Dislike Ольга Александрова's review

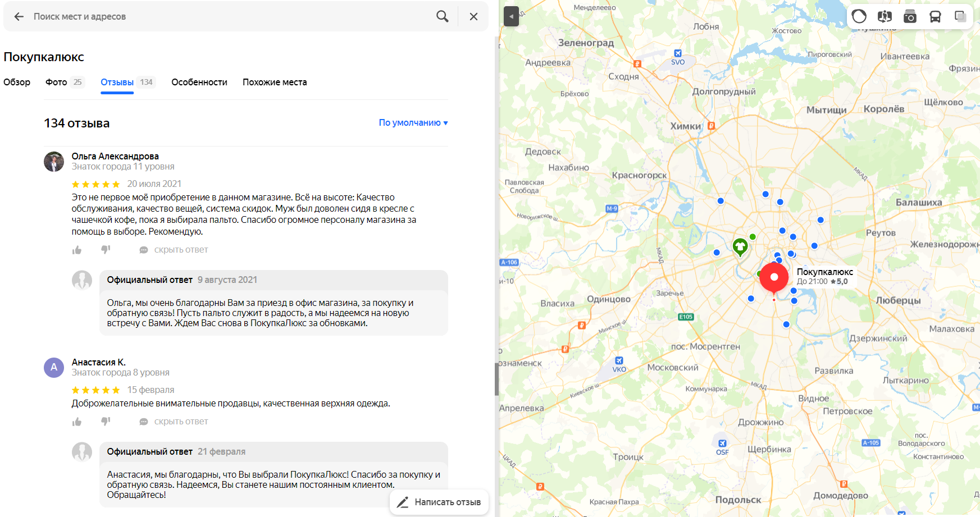(106, 250)
